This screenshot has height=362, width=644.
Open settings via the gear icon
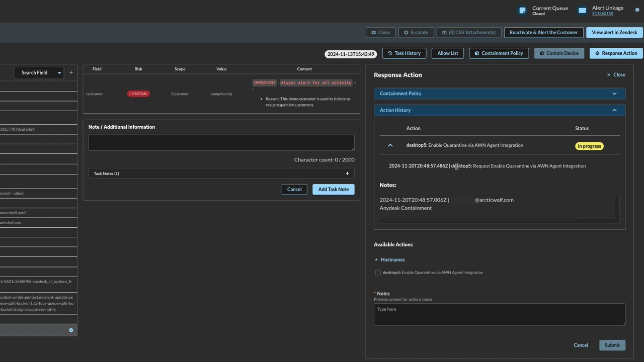[637, 10]
